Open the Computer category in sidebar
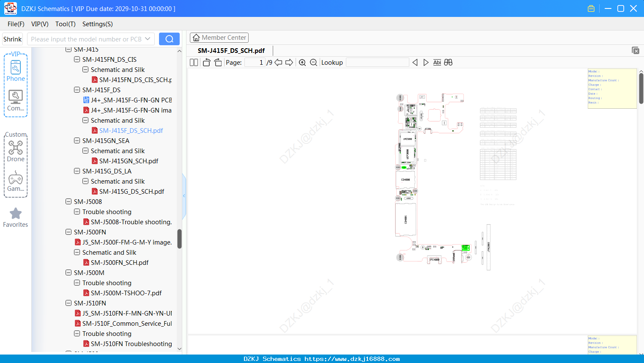Screen dimensions: 644x363 click(16, 101)
